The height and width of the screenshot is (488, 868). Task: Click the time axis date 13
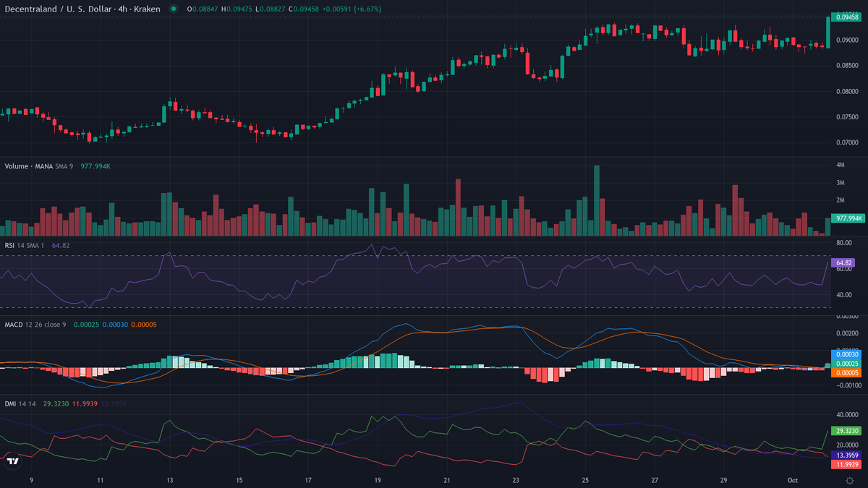170,480
